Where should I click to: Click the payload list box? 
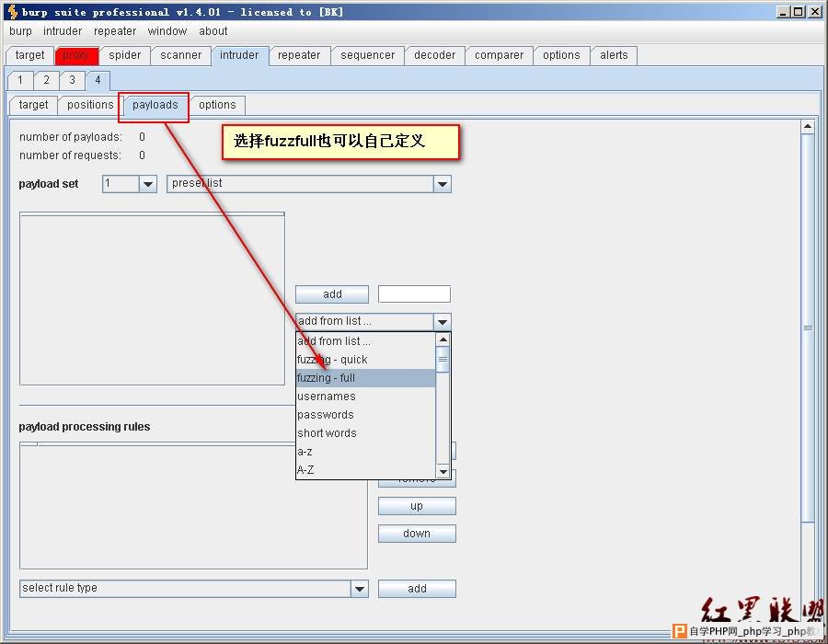point(152,299)
